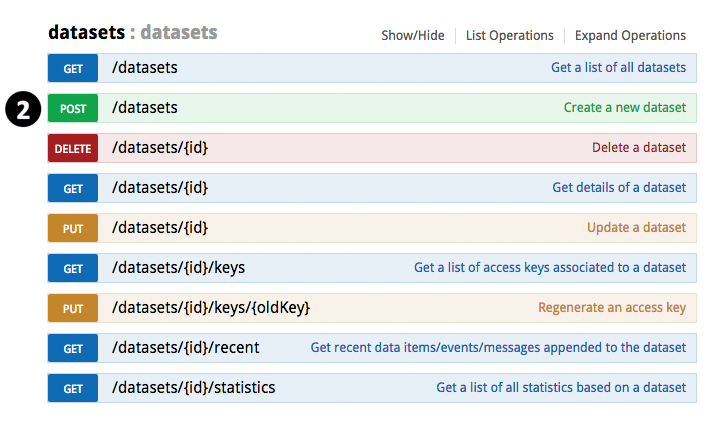The height and width of the screenshot is (425, 709).
Task: Open the /datasets/{id}/recent endpoint path
Action: point(185,348)
